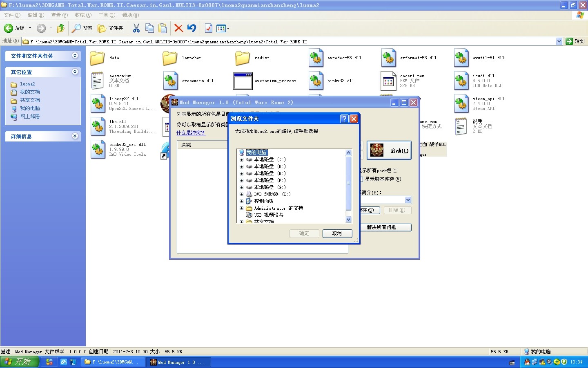This screenshot has width=588, height=368.
Task: Click the Undo arrow toolbar icon
Action: [x=191, y=28]
